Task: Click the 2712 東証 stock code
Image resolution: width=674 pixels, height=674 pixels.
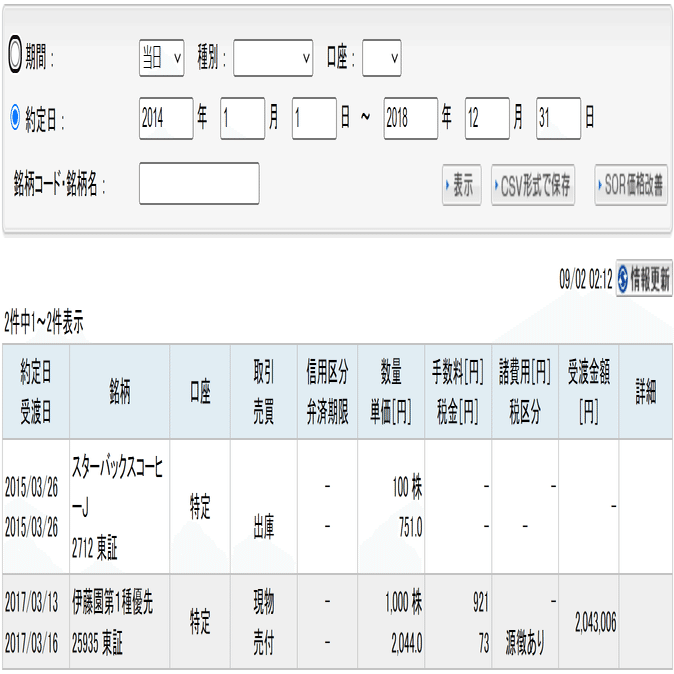Action: tap(95, 547)
